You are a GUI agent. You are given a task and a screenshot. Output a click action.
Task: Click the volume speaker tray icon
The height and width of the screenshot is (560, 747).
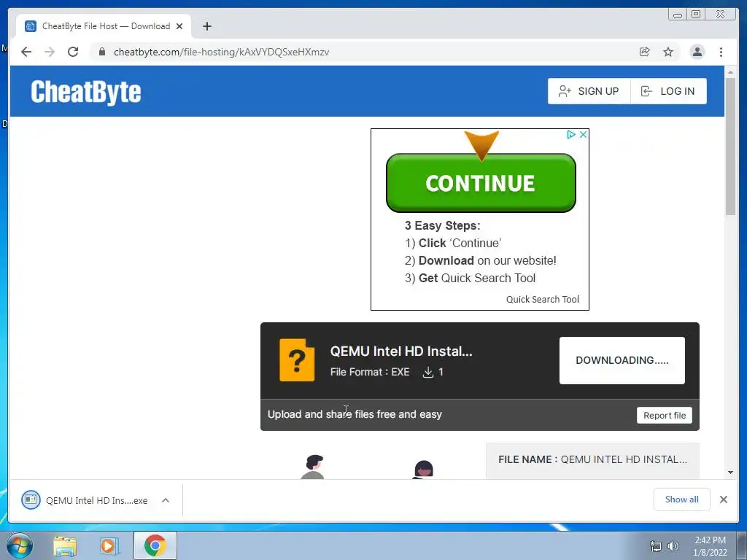pos(673,546)
